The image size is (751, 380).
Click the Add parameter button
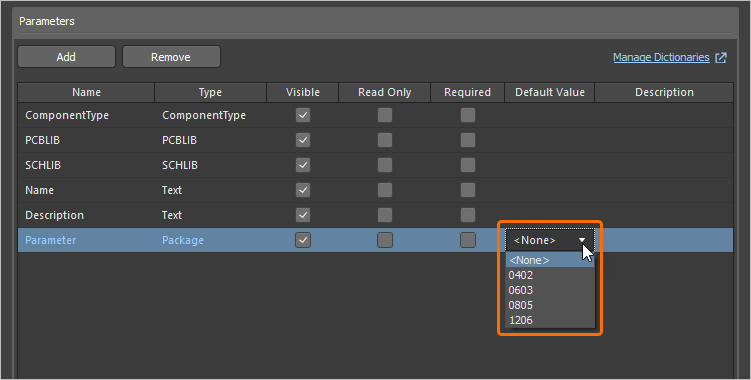pyautogui.click(x=66, y=57)
